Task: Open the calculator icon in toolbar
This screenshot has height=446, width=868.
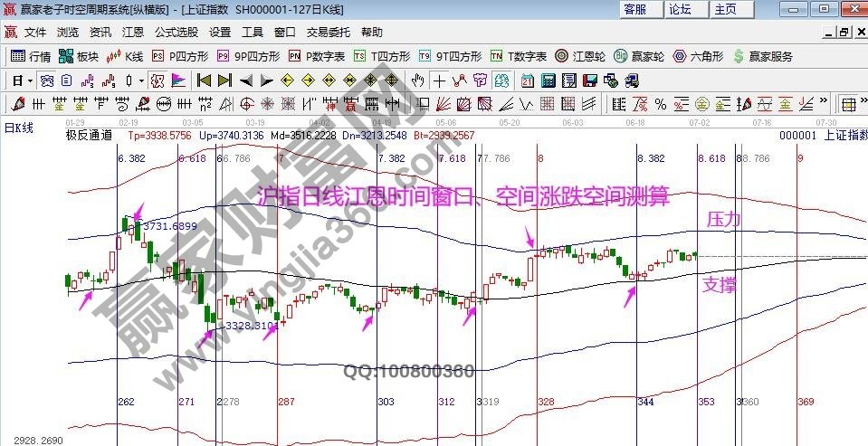Action: tap(548, 80)
